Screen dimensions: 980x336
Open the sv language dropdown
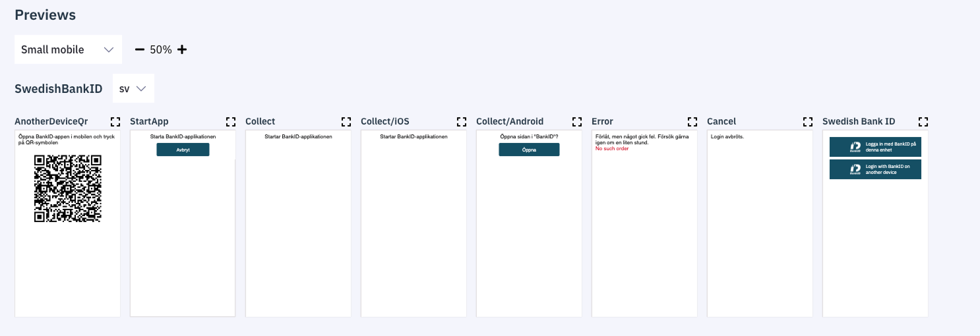tap(133, 89)
